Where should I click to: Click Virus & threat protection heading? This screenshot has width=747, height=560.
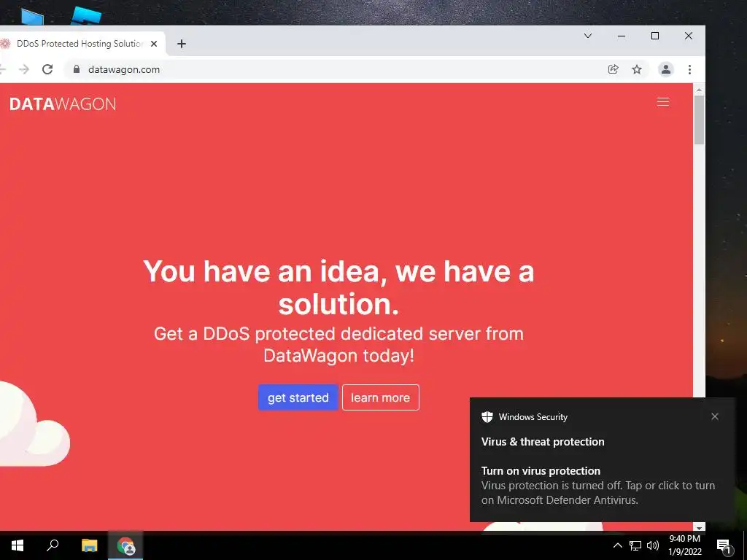coord(543,442)
